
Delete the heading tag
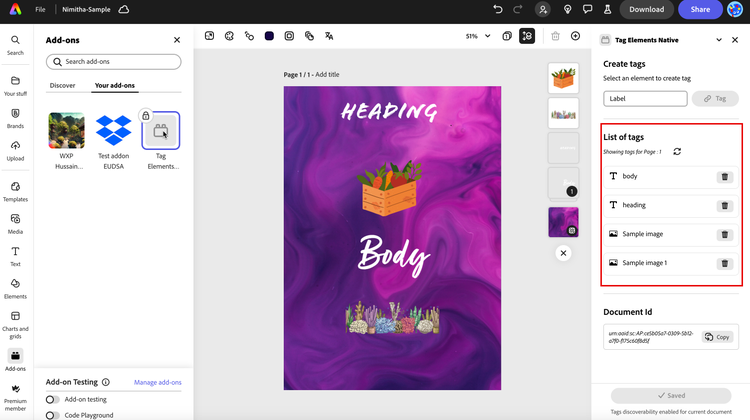click(x=725, y=206)
